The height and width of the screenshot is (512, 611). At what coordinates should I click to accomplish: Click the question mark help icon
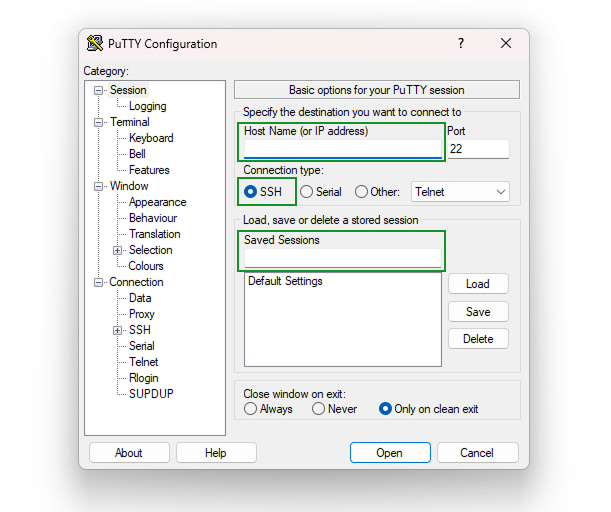[461, 43]
